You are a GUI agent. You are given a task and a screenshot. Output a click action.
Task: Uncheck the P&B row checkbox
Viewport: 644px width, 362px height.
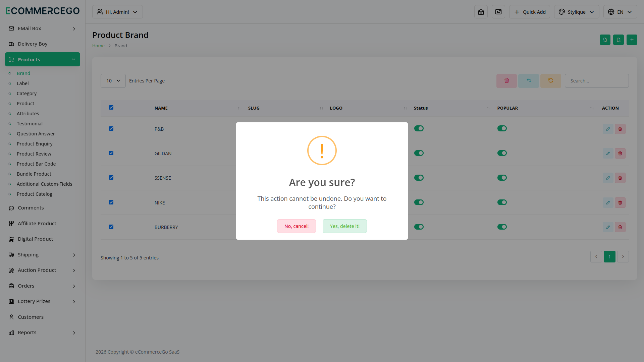(x=111, y=129)
